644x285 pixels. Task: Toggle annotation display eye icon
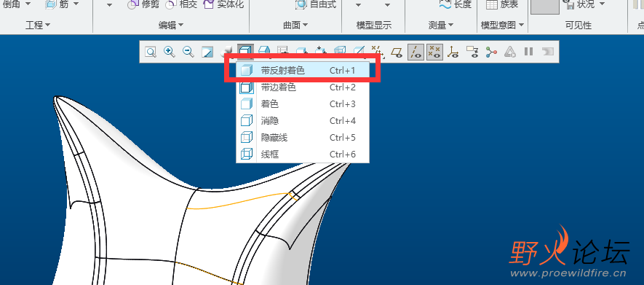[472, 52]
